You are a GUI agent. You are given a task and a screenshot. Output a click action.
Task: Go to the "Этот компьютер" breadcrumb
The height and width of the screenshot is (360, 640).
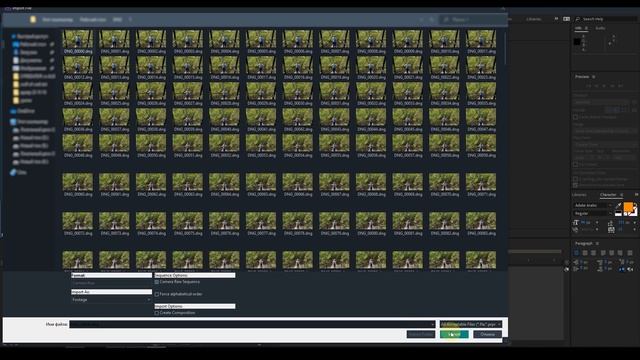click(58, 19)
